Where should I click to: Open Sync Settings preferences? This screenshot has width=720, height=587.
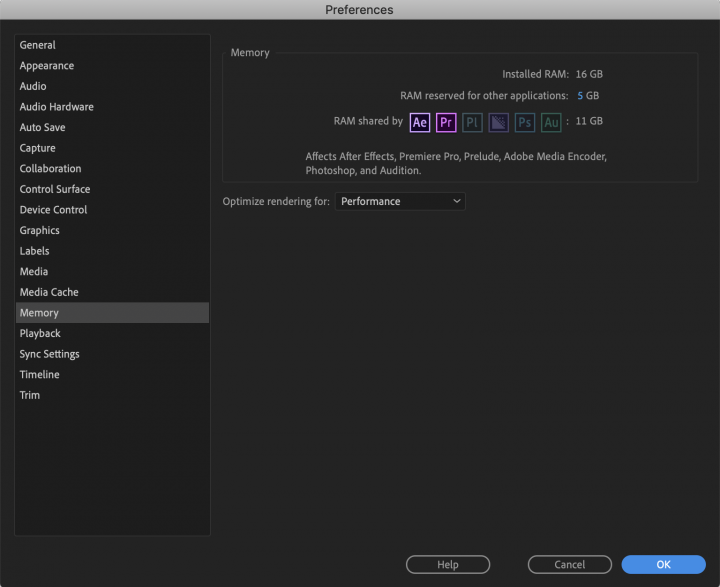pyautogui.click(x=112, y=354)
